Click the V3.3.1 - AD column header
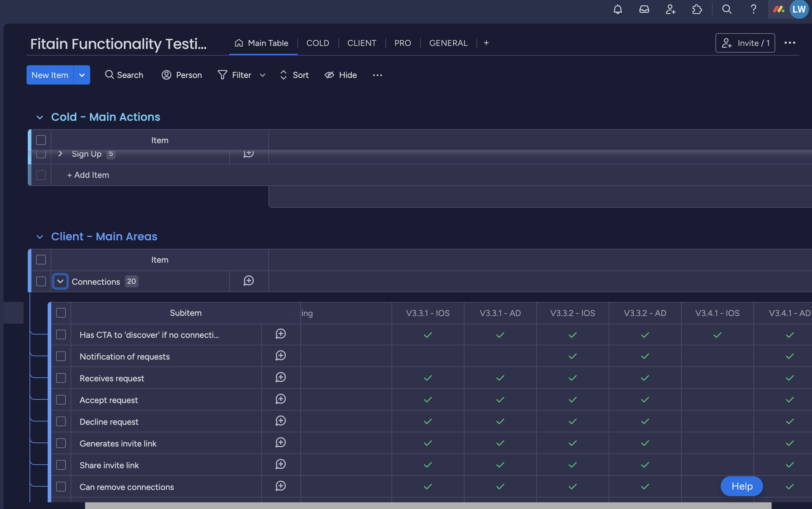 point(500,313)
